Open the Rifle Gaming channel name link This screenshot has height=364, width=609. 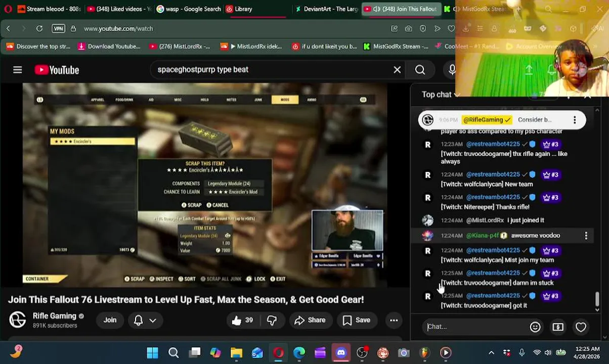click(54, 316)
